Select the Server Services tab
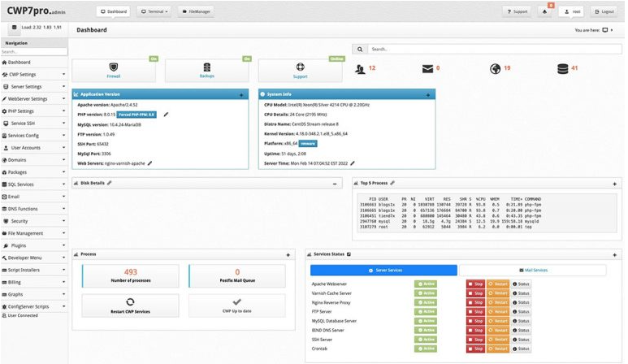This screenshot has width=628, height=364. pos(383,271)
